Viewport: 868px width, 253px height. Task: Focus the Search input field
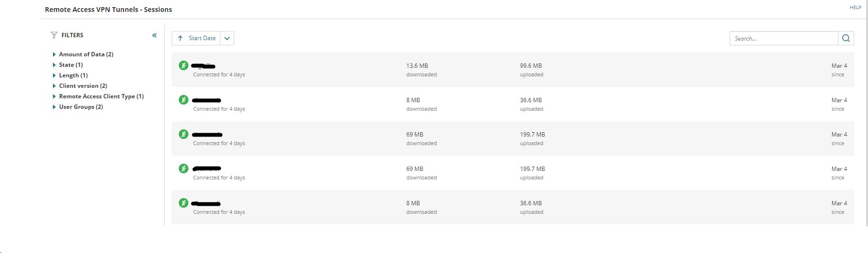click(x=784, y=38)
